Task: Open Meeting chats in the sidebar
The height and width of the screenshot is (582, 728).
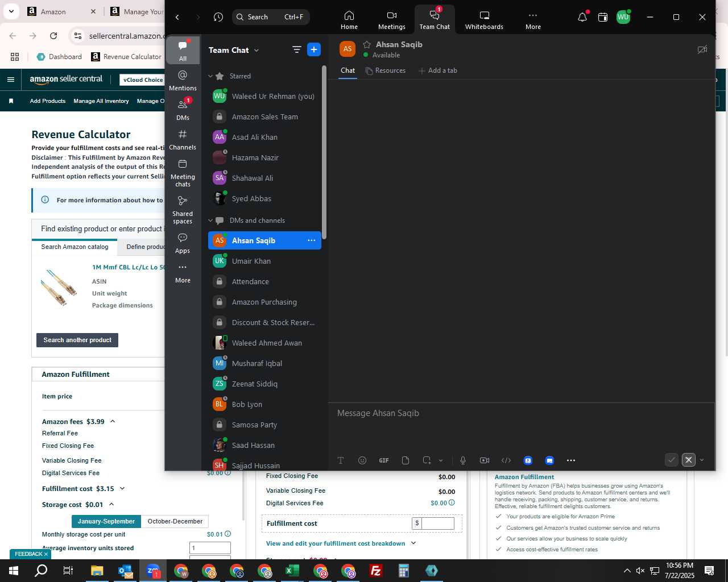Action: pos(183,173)
